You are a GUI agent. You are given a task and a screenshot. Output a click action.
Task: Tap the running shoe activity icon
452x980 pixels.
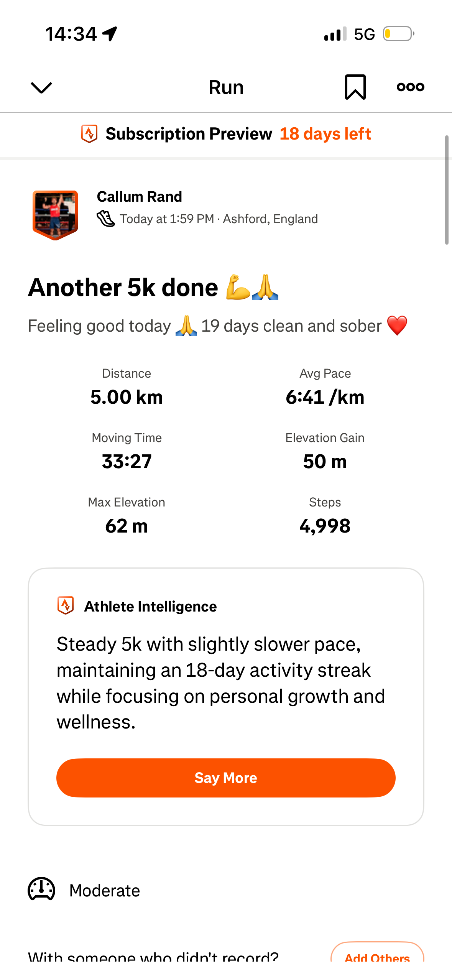click(x=105, y=219)
